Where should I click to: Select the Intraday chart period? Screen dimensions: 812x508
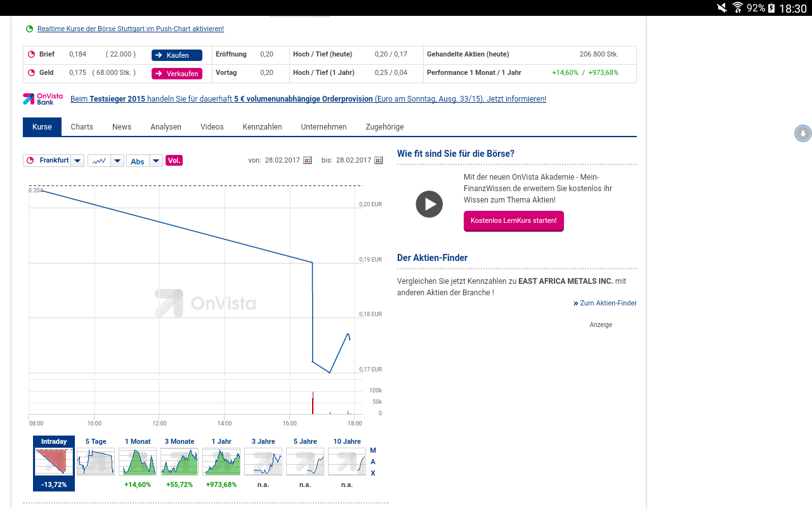click(54, 463)
